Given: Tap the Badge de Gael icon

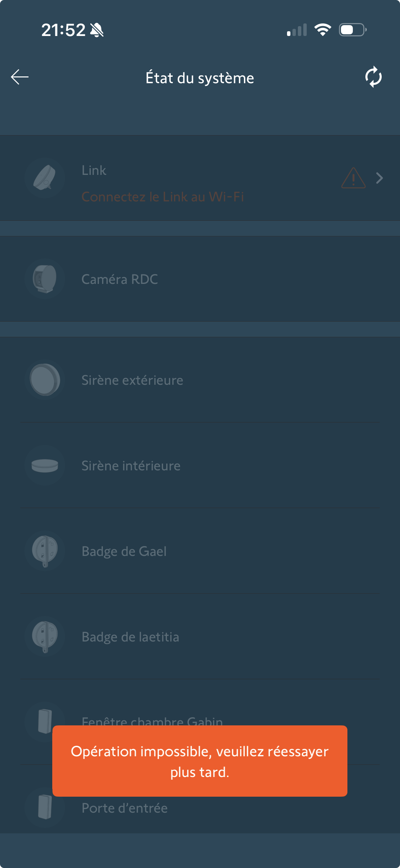Looking at the screenshot, I should [x=45, y=551].
